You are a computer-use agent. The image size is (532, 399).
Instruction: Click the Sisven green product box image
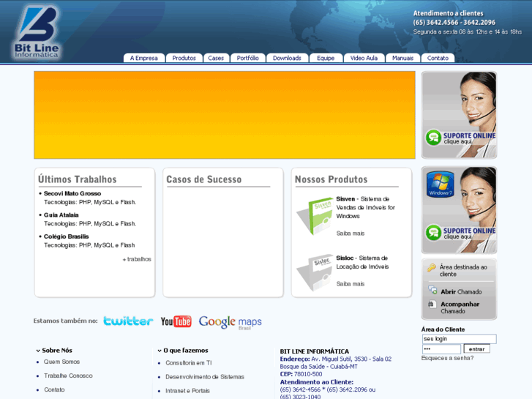point(315,216)
